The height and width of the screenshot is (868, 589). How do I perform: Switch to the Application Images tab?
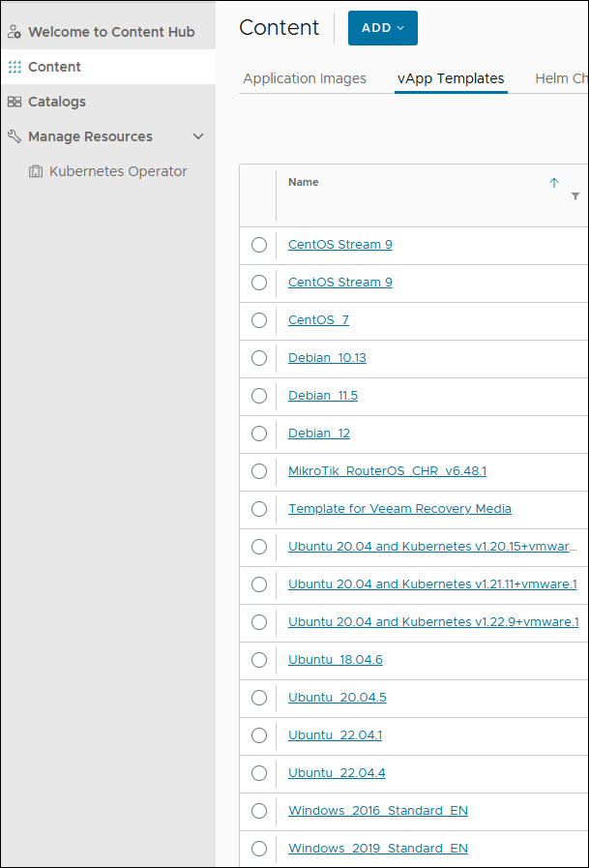(305, 78)
